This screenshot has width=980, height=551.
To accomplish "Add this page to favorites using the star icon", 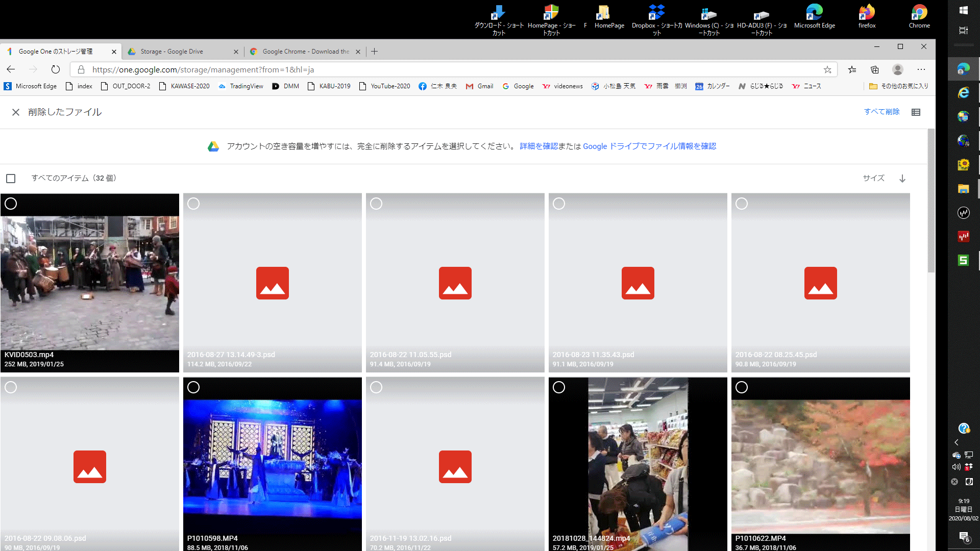I will 827,69.
